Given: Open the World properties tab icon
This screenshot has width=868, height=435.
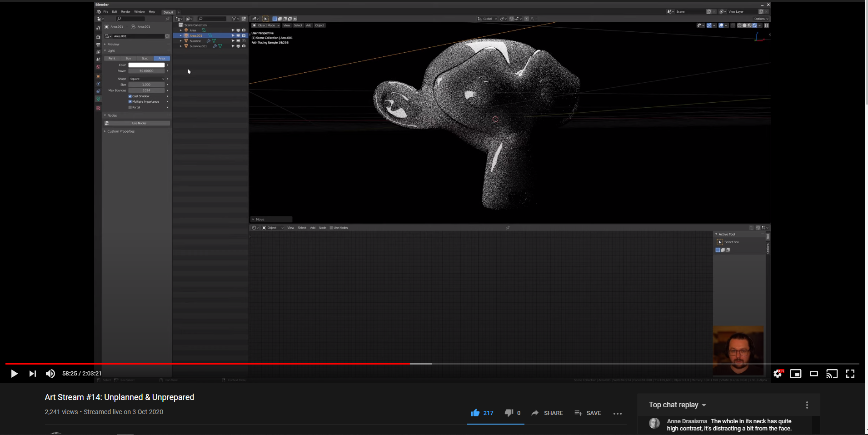Looking at the screenshot, I should 98,67.
